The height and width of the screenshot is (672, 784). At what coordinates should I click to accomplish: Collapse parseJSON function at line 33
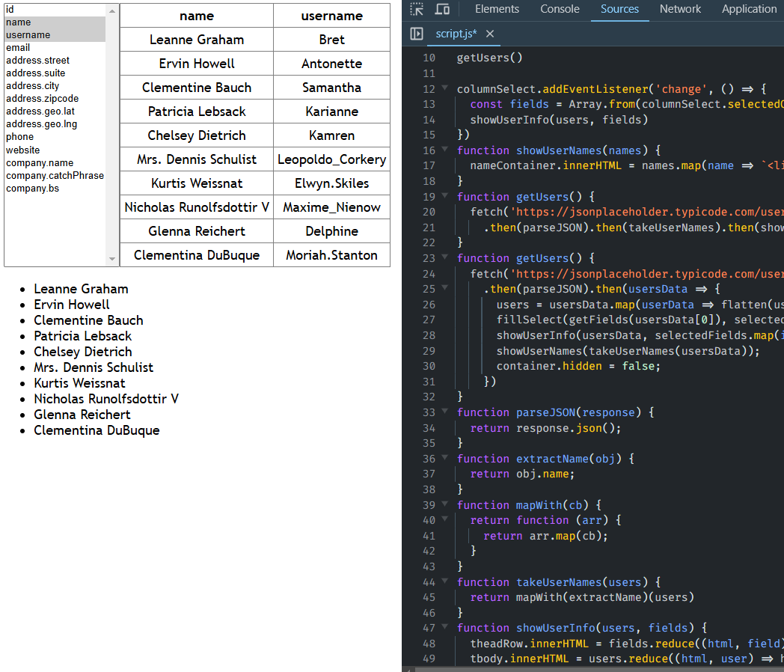[x=444, y=412]
